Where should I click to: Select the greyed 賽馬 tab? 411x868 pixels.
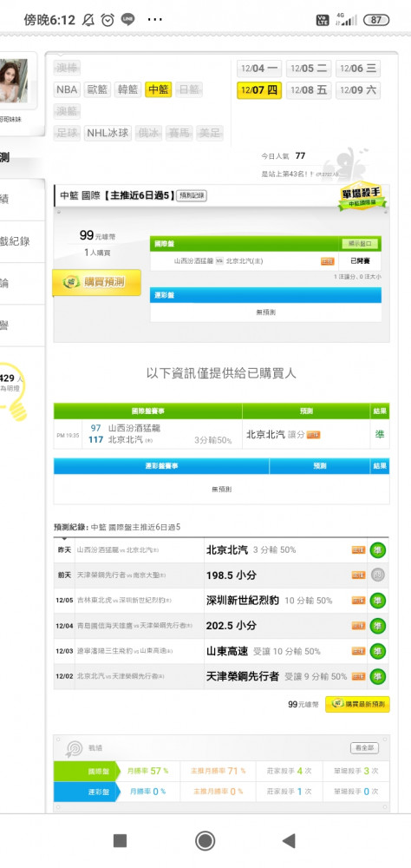tap(179, 133)
